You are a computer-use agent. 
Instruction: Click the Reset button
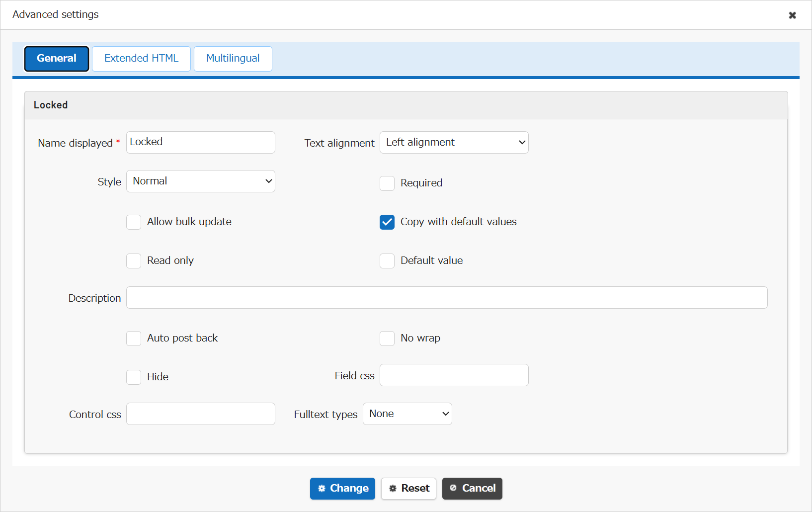point(408,488)
